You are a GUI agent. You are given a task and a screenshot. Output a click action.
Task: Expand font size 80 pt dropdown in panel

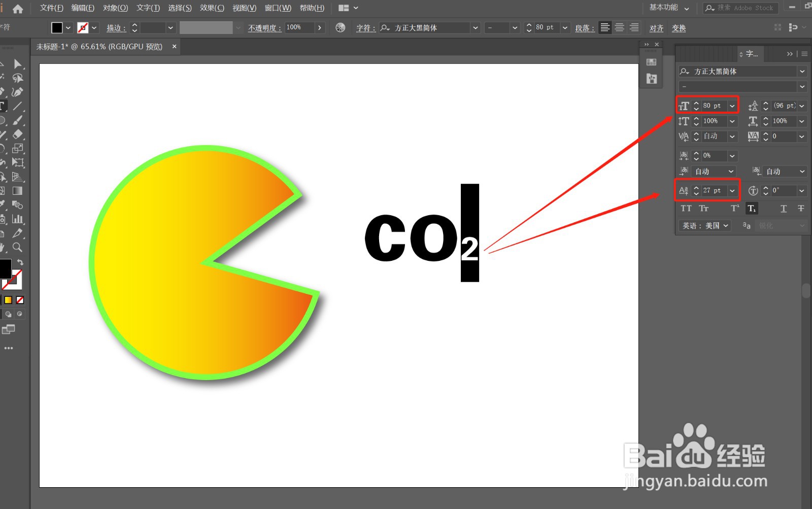(732, 106)
